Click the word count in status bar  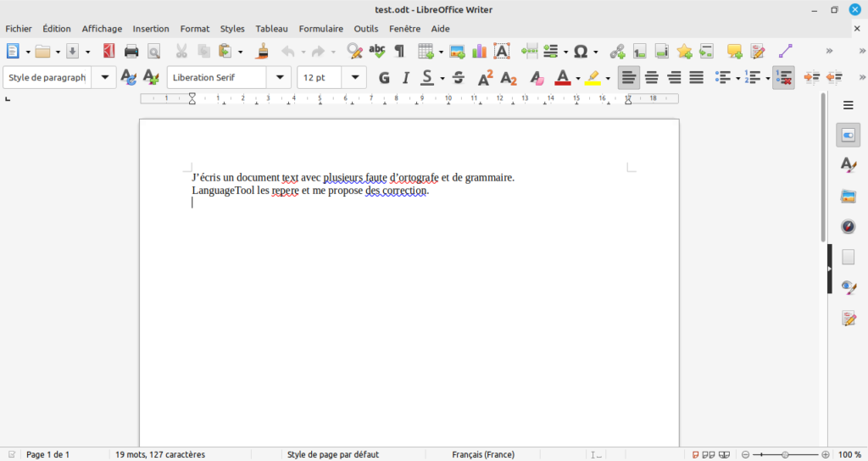click(160, 454)
